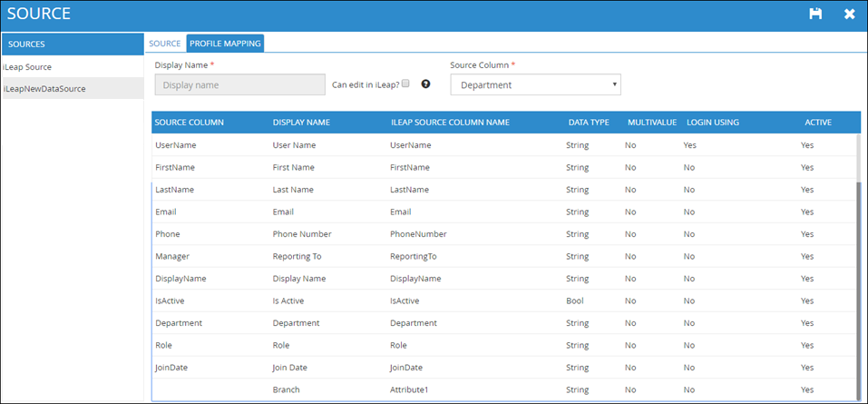Click the Branch display name cell
Screen dimensions: 868x404
click(287, 389)
